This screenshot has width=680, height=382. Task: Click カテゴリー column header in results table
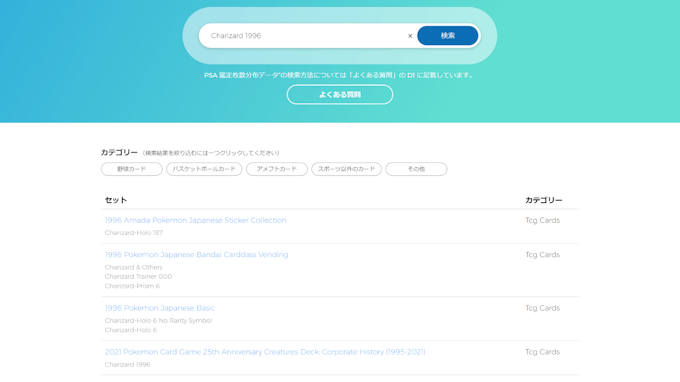pyautogui.click(x=544, y=200)
